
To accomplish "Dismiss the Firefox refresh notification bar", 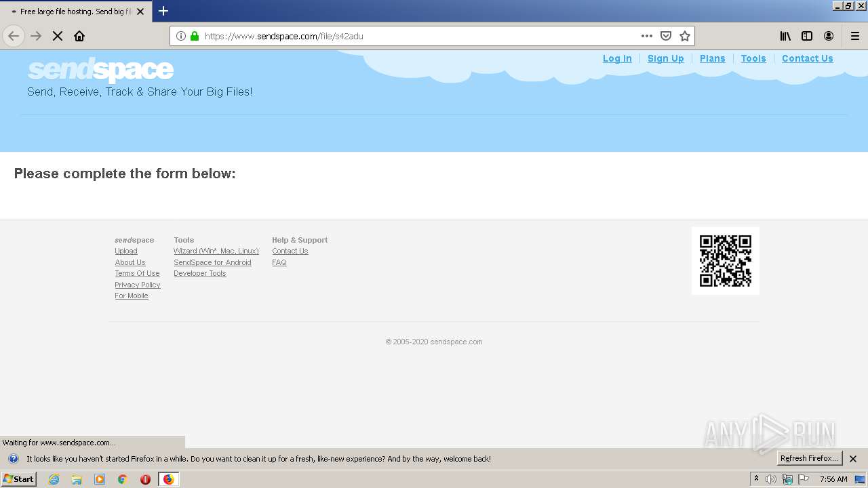I will click(853, 459).
